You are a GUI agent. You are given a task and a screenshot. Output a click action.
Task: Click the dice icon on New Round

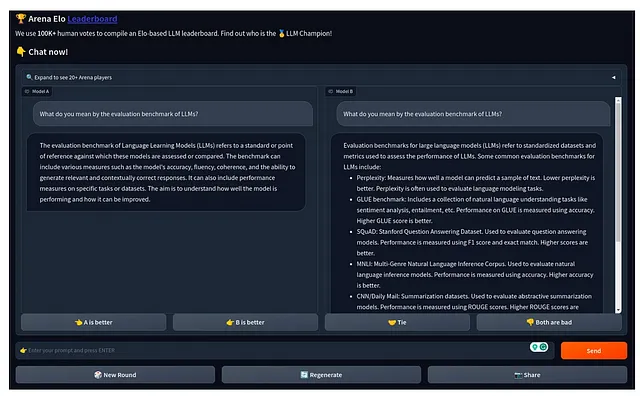point(98,375)
